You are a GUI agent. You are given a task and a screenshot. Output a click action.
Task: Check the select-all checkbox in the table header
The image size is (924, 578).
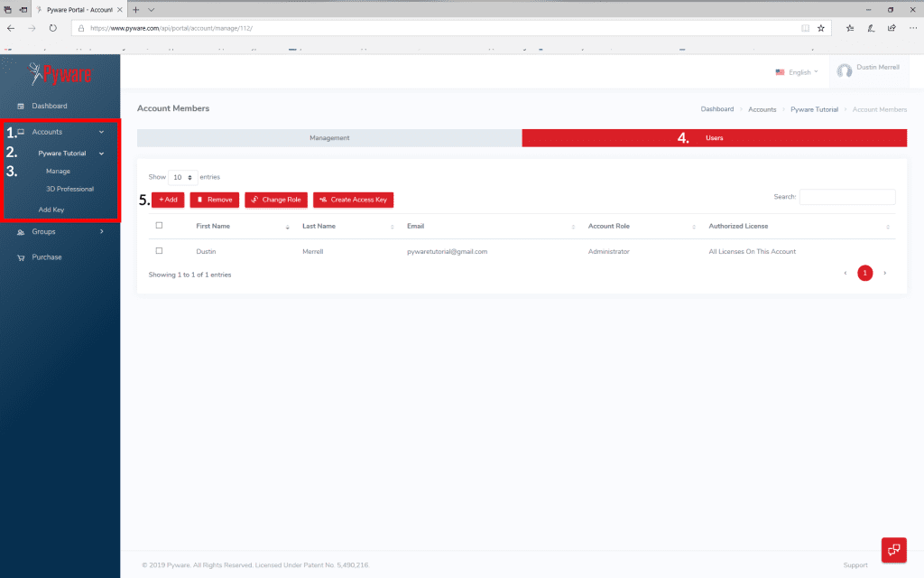[159, 225]
